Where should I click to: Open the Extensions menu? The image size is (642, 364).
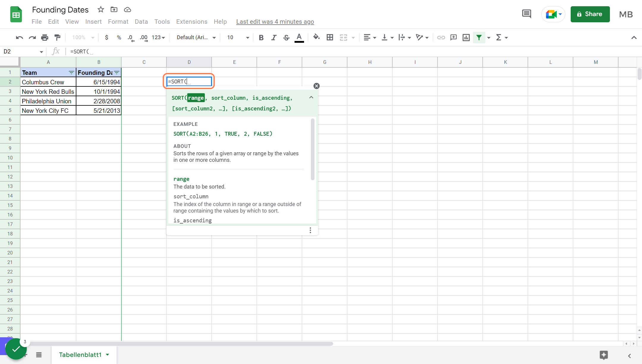coord(192,22)
